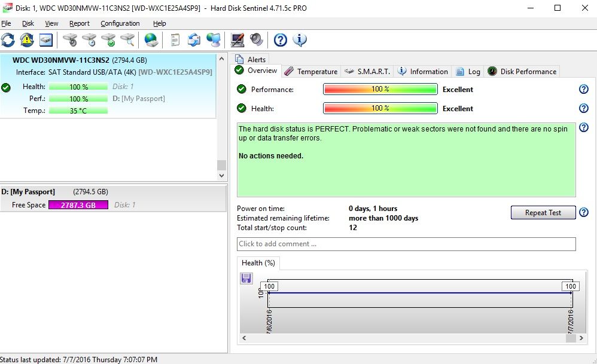Click the start/stop count value 12

(x=353, y=228)
